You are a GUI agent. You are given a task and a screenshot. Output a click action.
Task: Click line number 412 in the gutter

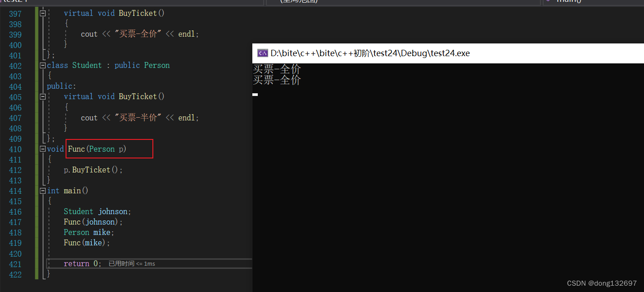click(x=15, y=170)
